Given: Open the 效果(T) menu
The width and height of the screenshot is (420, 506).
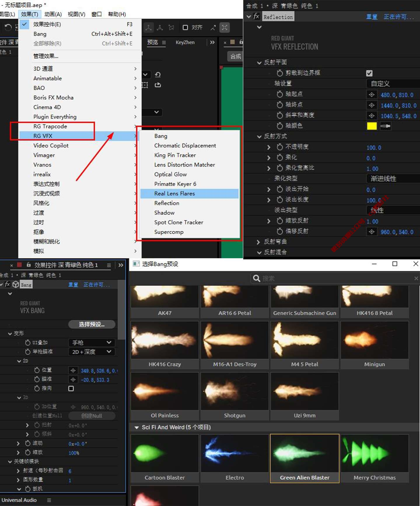Looking at the screenshot, I should click(29, 14).
